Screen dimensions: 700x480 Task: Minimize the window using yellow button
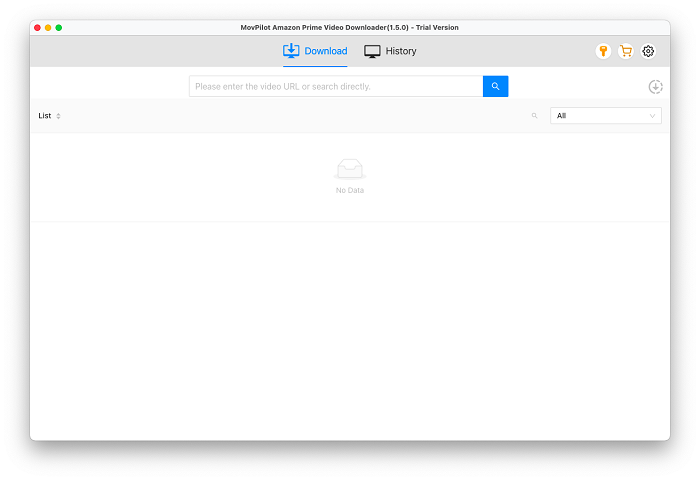[48, 28]
